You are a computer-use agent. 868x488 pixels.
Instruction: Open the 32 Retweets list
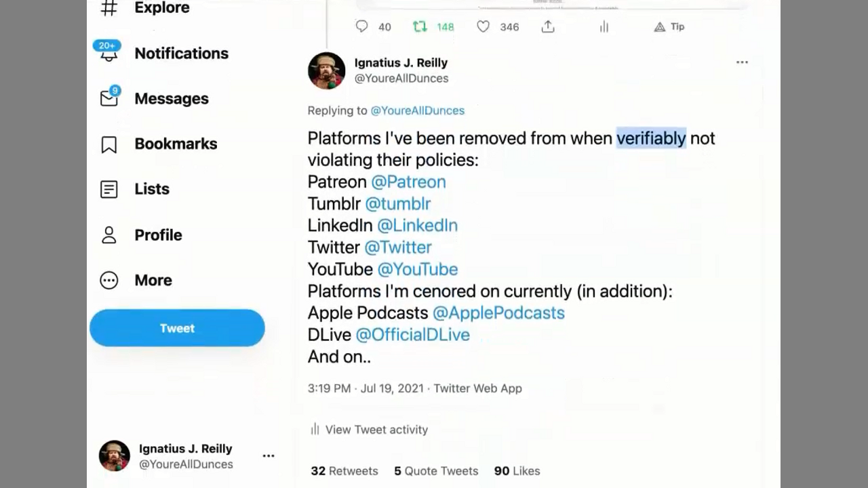[x=344, y=470]
